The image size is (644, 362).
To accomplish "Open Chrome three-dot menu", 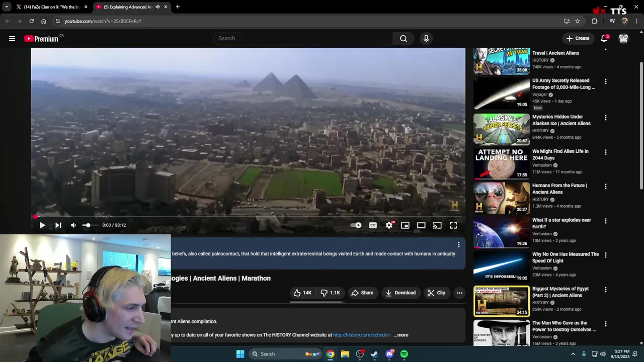I will [x=637, y=21].
